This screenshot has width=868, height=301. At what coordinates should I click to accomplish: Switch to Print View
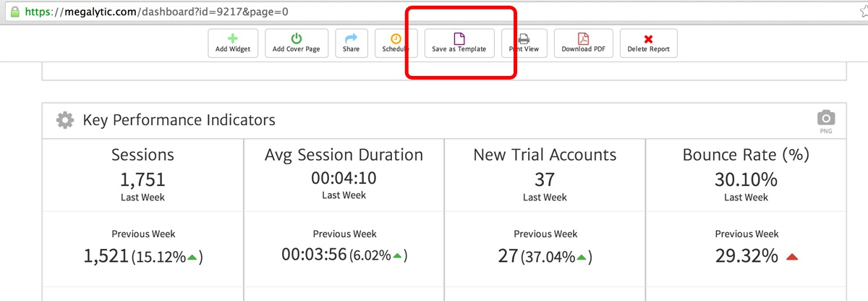click(x=524, y=43)
